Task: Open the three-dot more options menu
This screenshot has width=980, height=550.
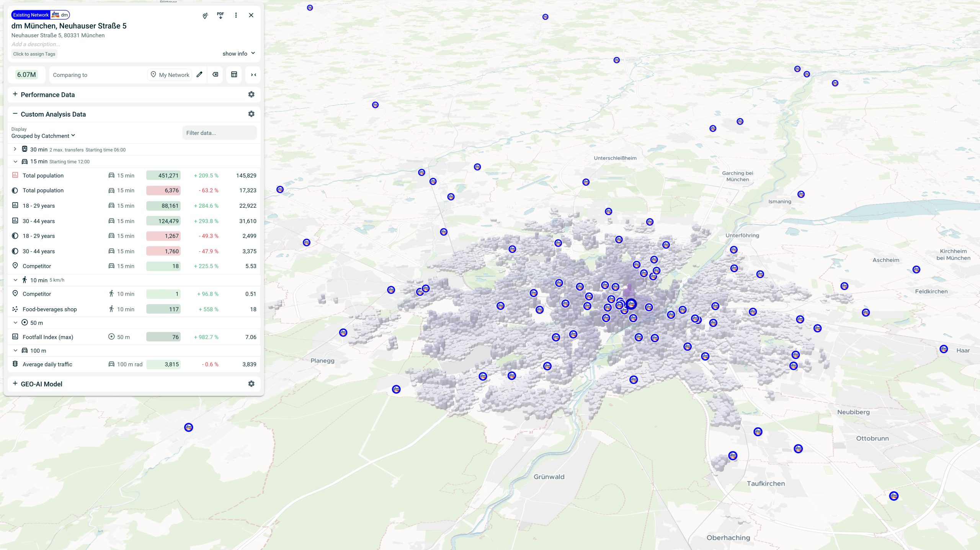Action: click(x=236, y=15)
